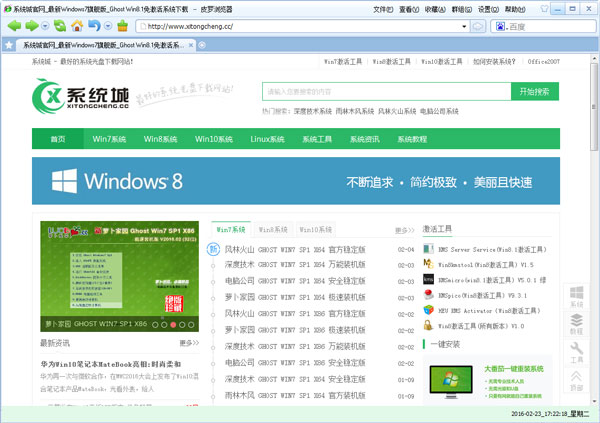This screenshot has height=423, width=600.
Task: Open Win7系统 in green navigation bar
Action: (109, 139)
